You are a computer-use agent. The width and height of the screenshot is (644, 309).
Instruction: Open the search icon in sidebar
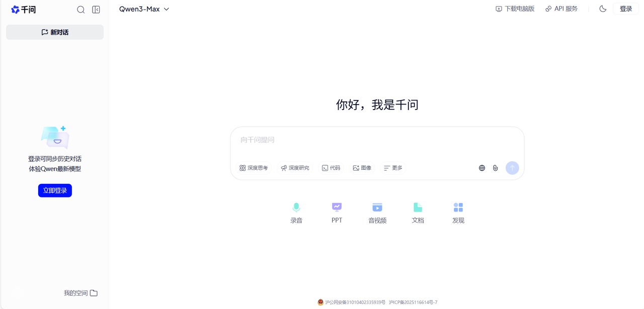[x=80, y=10]
